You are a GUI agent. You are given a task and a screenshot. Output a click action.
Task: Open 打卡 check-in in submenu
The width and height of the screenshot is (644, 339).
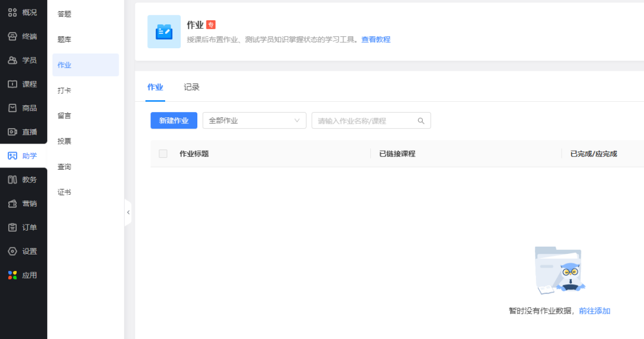[64, 91]
